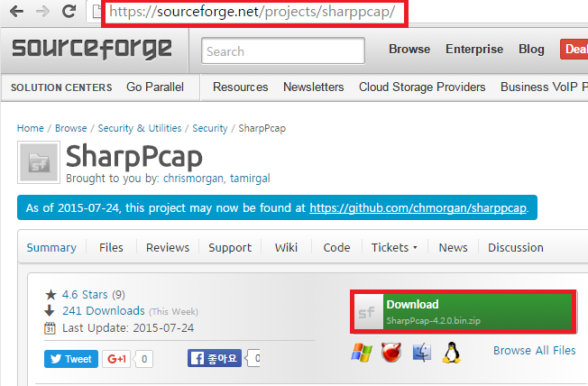Click the sf icon on Download button

pos(368,312)
